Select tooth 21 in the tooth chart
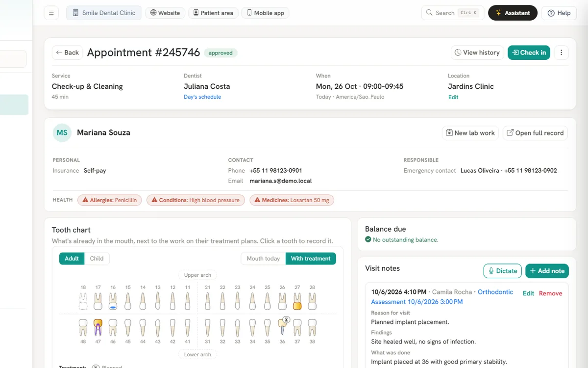588x368 pixels. click(x=208, y=301)
